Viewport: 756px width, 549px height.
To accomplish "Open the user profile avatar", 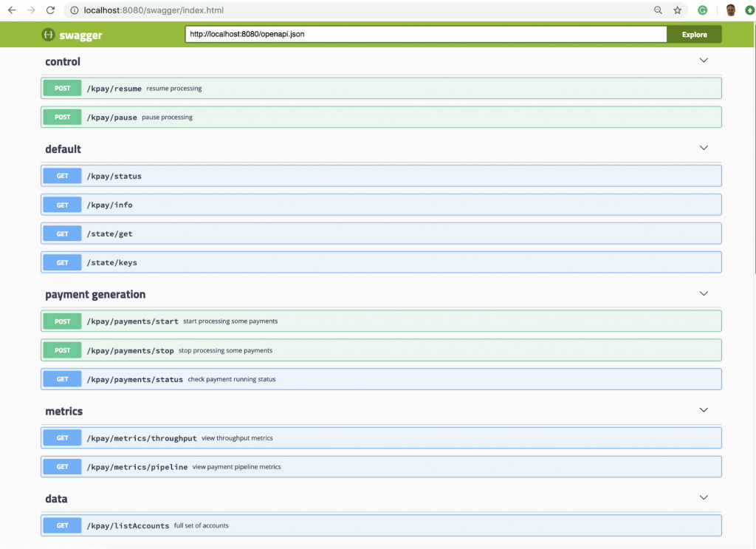I will coord(730,10).
